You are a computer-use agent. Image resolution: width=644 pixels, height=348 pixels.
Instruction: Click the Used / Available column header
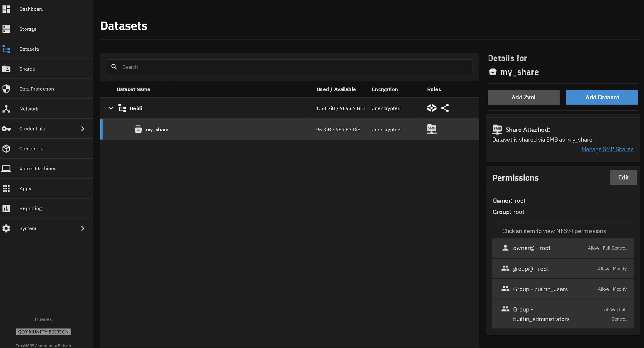[x=336, y=89]
